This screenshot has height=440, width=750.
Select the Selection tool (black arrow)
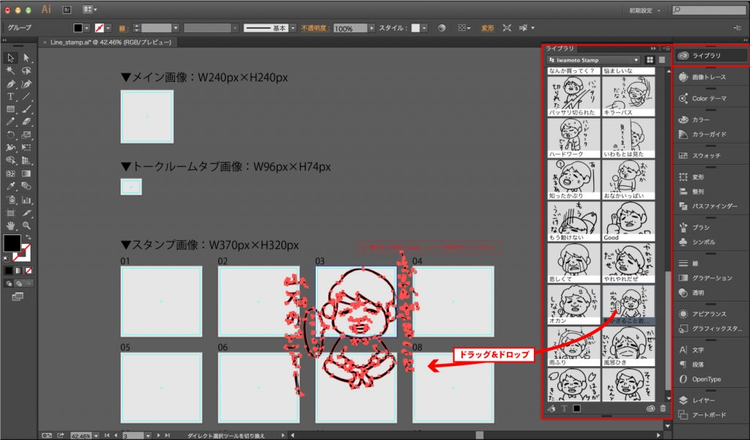point(11,58)
